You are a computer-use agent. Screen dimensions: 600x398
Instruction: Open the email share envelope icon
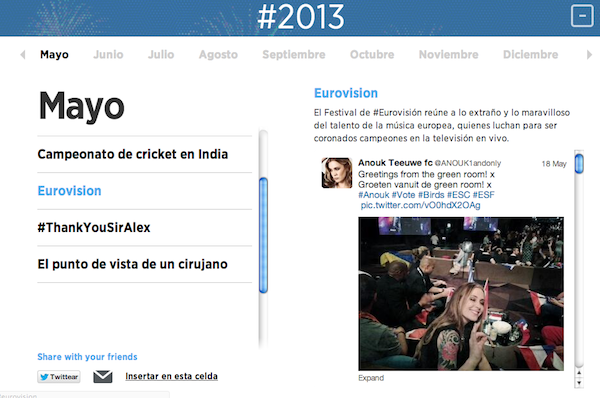point(103,377)
